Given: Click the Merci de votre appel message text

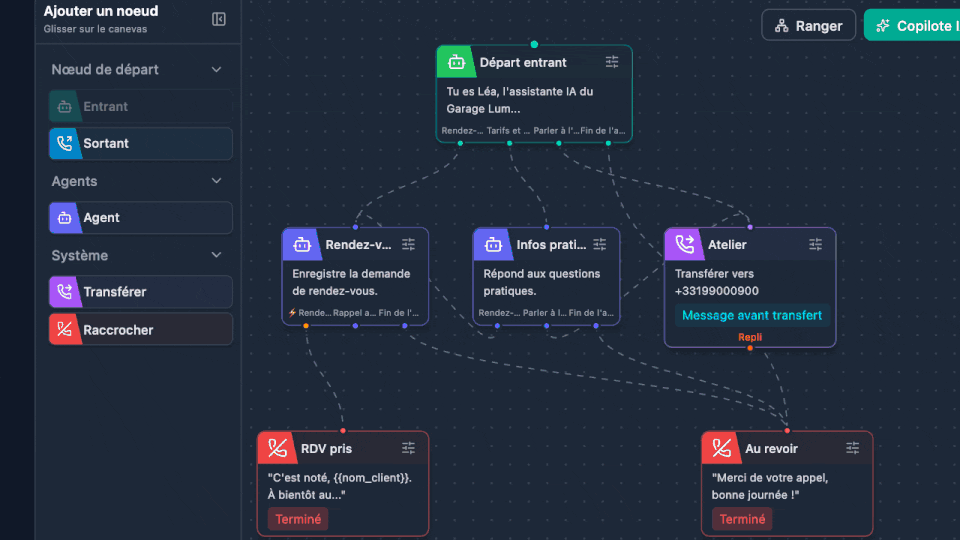Looking at the screenshot, I should coord(770,486).
